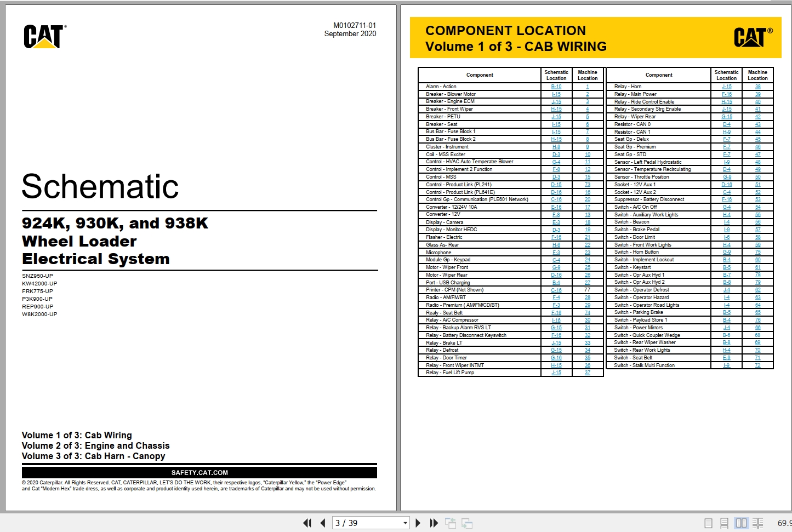Image resolution: width=792 pixels, height=532 pixels.
Task: Go to the previous page
Action: point(323,523)
